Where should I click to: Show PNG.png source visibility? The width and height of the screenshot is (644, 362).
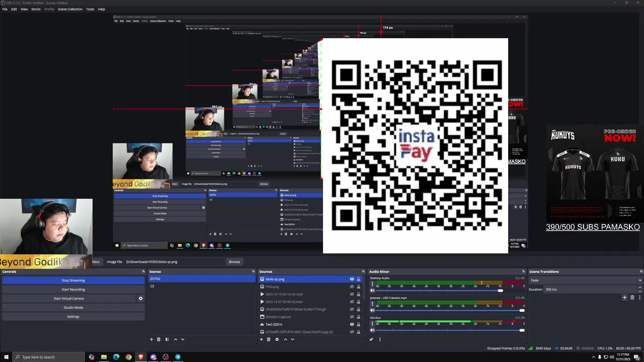point(352,287)
